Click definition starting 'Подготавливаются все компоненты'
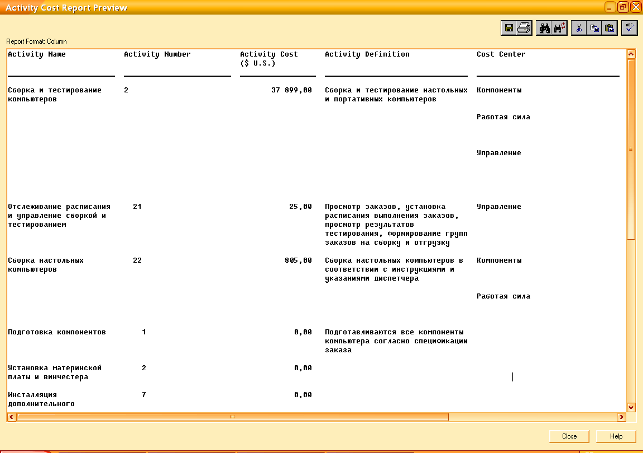643x453 pixels. tap(396, 341)
